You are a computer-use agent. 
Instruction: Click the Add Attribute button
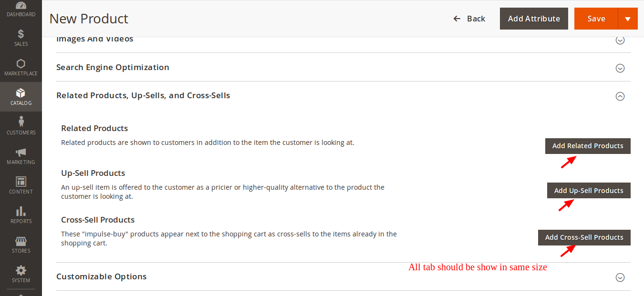pos(534,19)
